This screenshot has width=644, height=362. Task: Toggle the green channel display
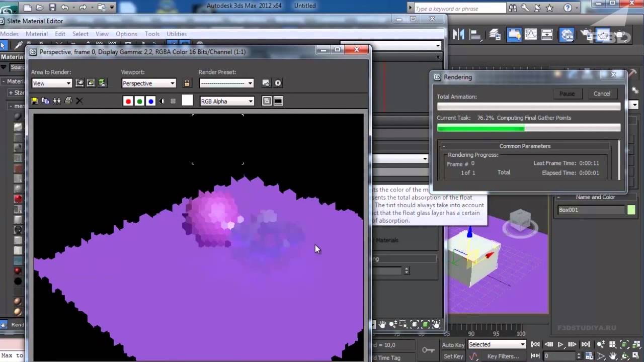(139, 101)
